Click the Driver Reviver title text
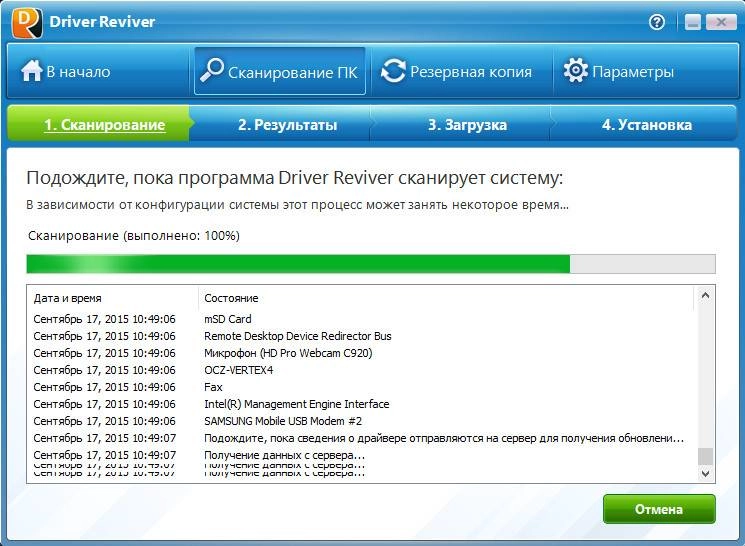The image size is (745, 546). (x=102, y=22)
